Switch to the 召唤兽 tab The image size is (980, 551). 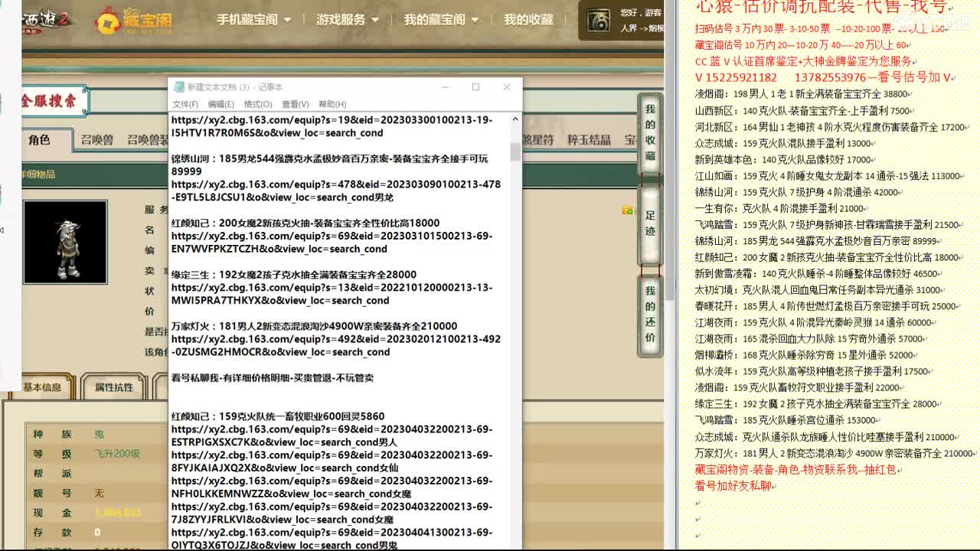point(97,140)
